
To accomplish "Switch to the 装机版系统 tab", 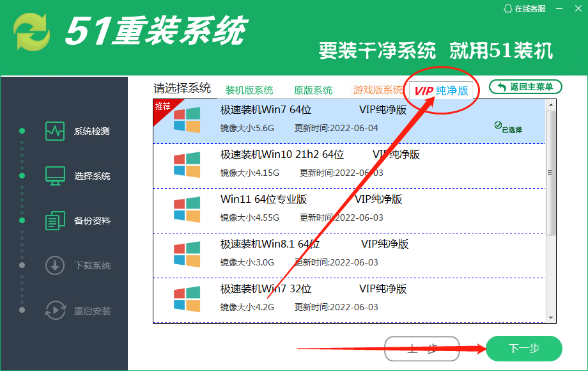I will point(249,90).
